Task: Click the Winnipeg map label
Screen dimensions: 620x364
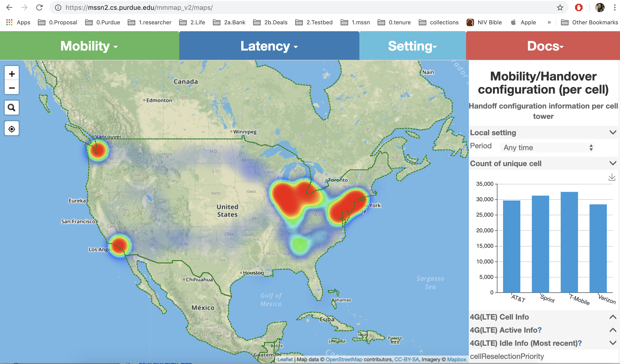Action: [x=244, y=131]
